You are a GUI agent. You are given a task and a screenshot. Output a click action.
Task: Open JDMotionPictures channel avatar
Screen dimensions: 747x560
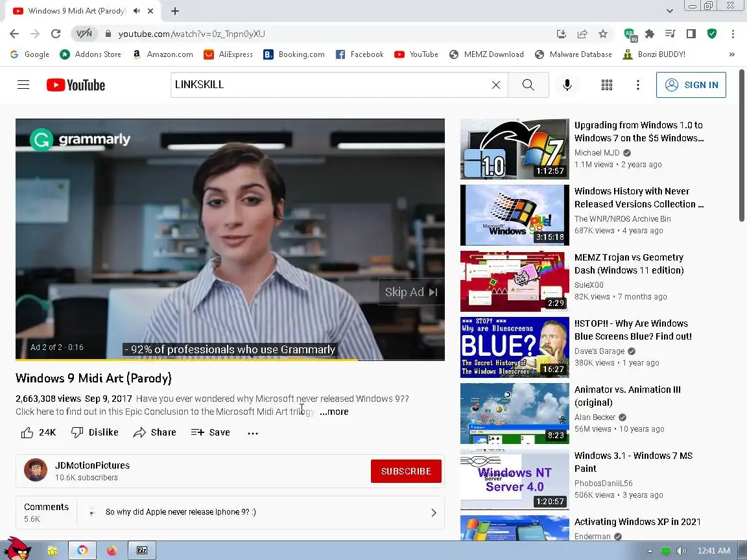click(36, 470)
